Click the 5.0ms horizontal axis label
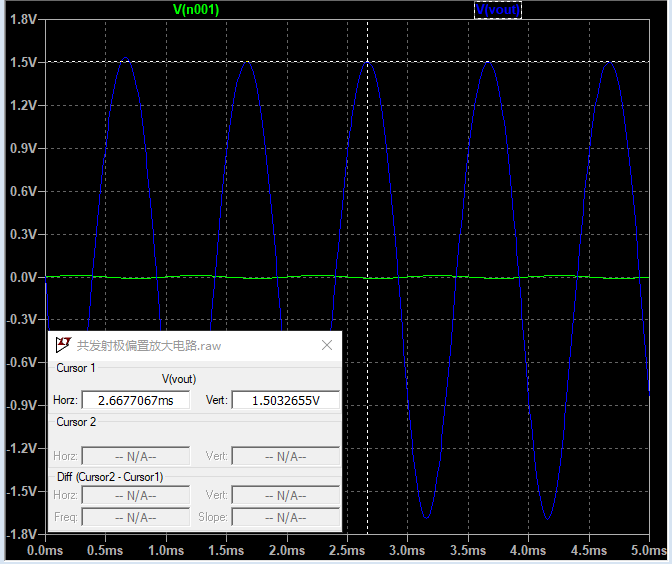Viewport: 672px width, 564px height. coord(648,550)
